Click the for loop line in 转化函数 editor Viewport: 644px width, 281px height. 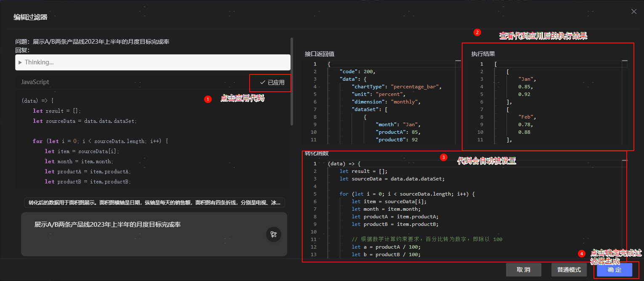tap(407, 194)
